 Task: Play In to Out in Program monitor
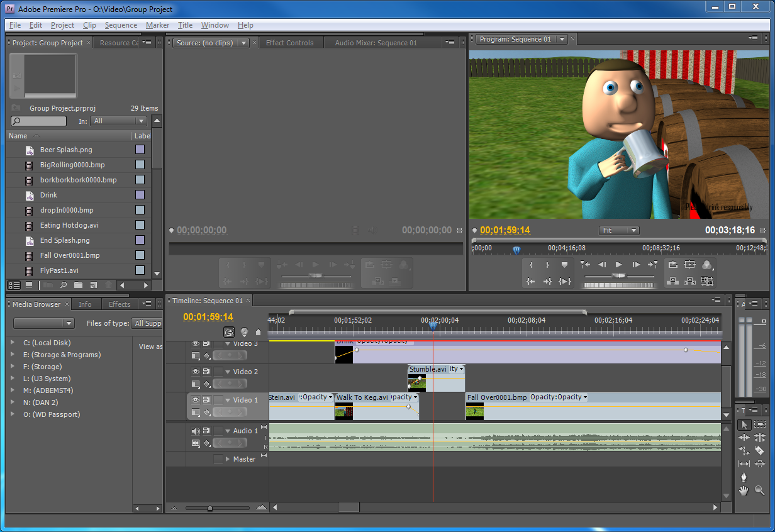tap(564, 281)
